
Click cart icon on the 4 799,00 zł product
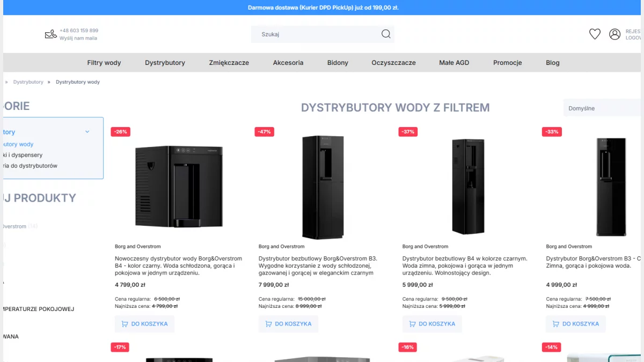(x=125, y=324)
